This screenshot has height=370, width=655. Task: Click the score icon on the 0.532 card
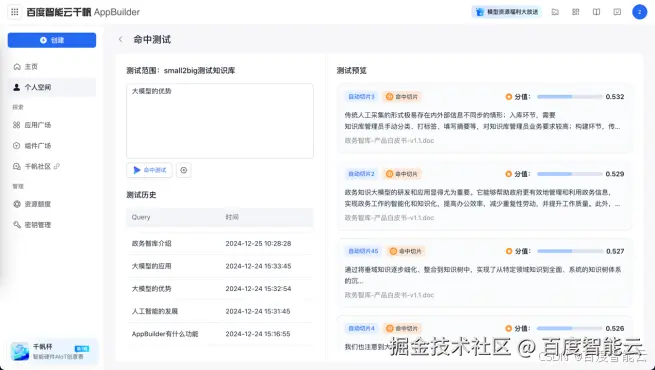(508, 96)
